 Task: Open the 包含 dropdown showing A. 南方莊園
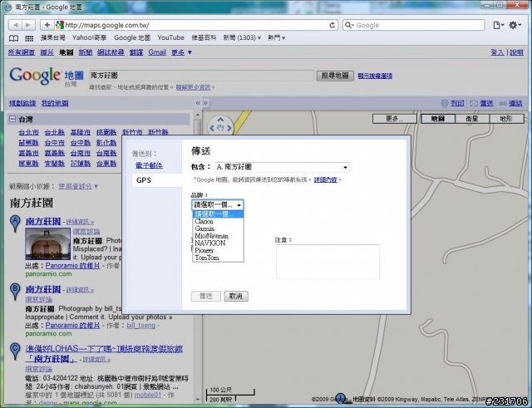tap(282, 167)
